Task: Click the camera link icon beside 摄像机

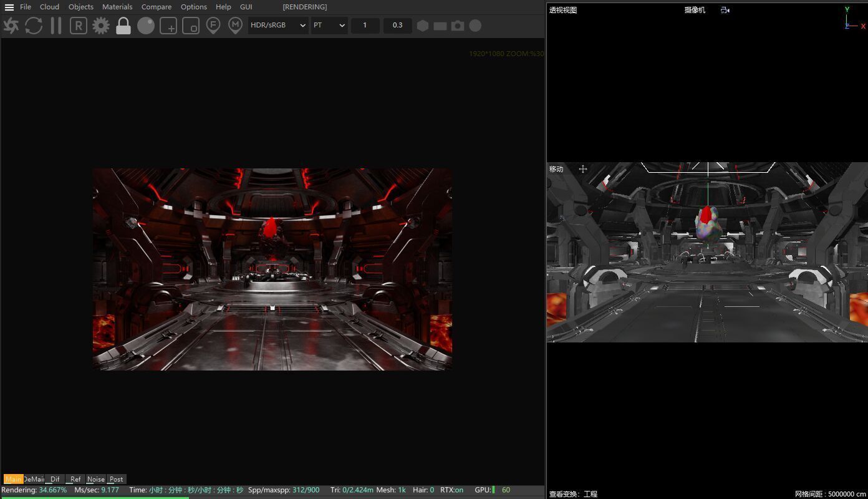Action: pyautogui.click(x=725, y=10)
